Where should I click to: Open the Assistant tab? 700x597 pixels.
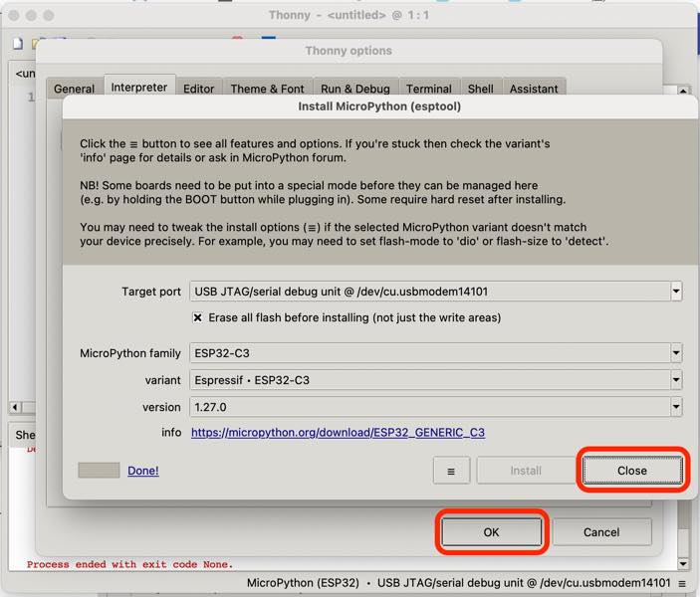point(534,89)
